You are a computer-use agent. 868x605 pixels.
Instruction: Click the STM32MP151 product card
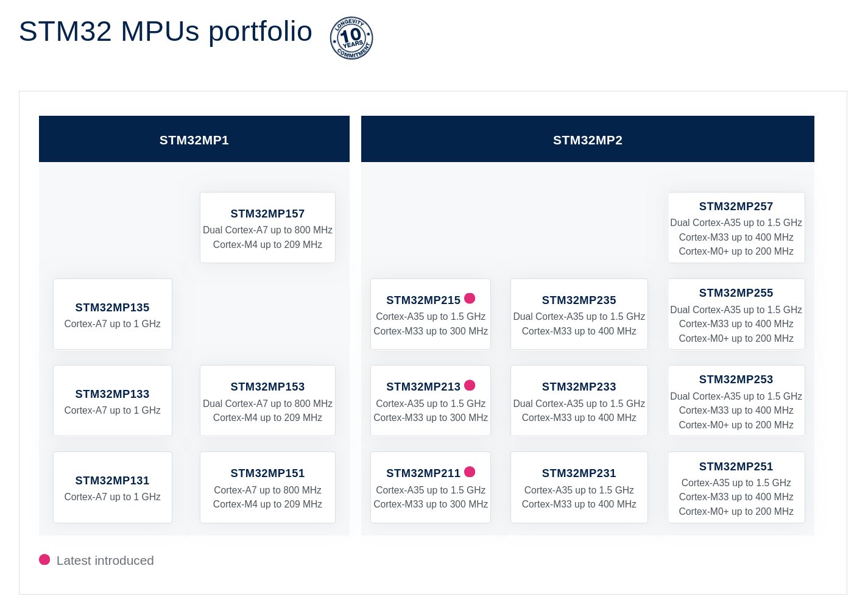pyautogui.click(x=267, y=487)
